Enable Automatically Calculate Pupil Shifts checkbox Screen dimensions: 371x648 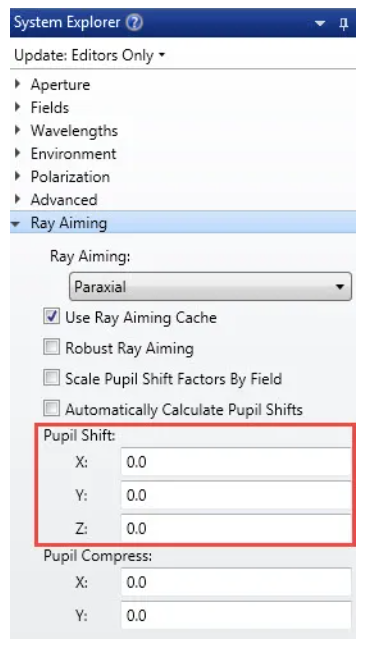[51, 409]
